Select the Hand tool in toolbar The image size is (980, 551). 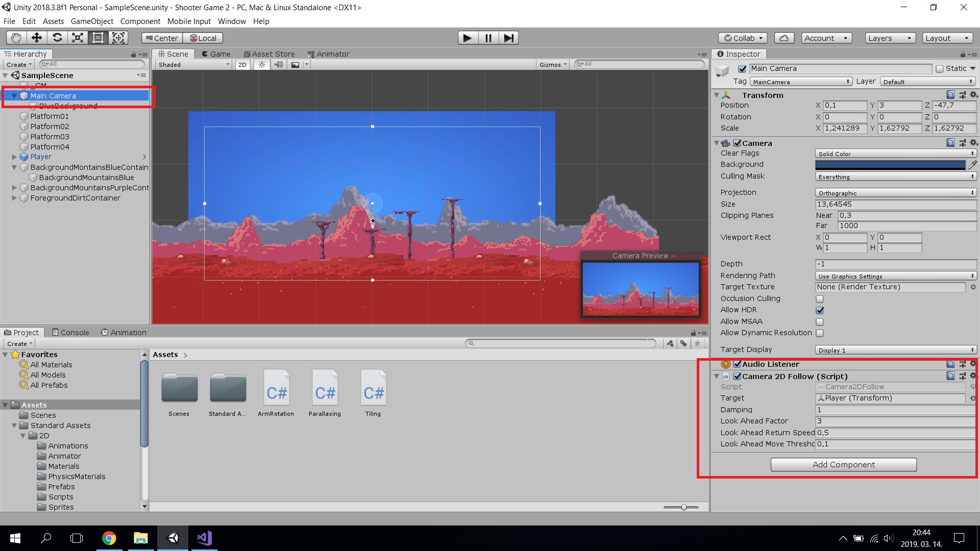tap(16, 38)
